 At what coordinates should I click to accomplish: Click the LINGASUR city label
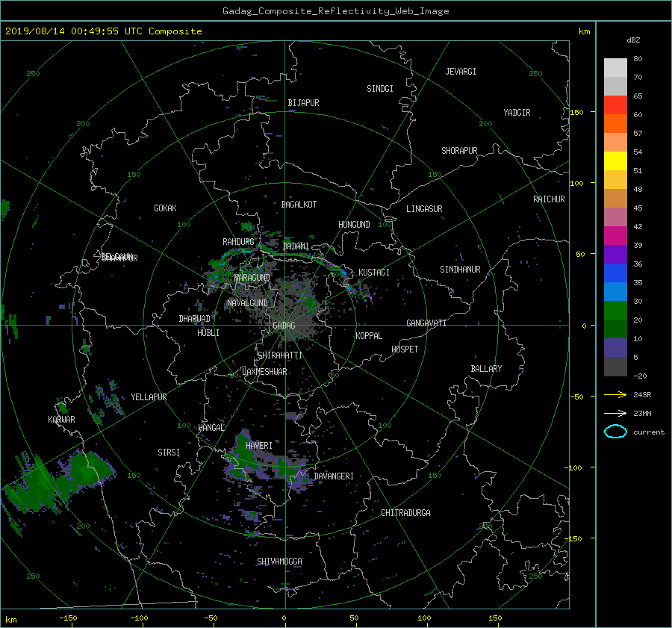[x=424, y=209]
